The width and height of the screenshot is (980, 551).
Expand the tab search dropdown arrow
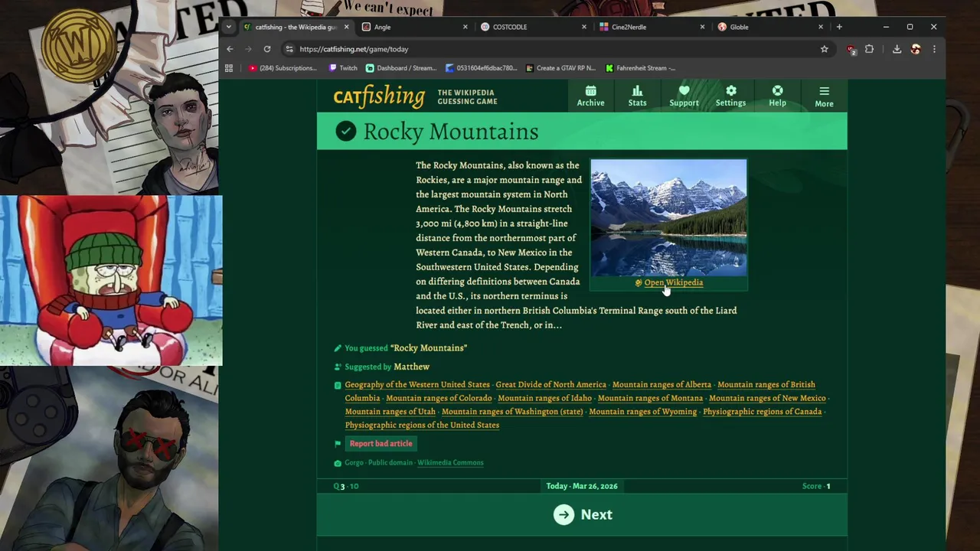[228, 27]
